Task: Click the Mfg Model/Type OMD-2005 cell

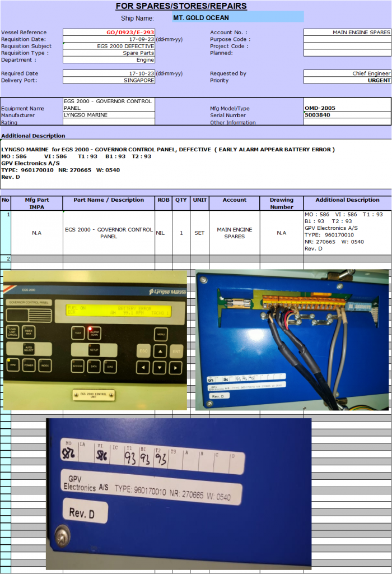Action: pyautogui.click(x=347, y=108)
